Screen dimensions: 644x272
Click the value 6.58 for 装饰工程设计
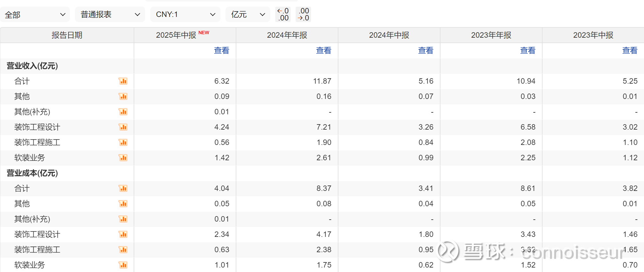[528, 127]
